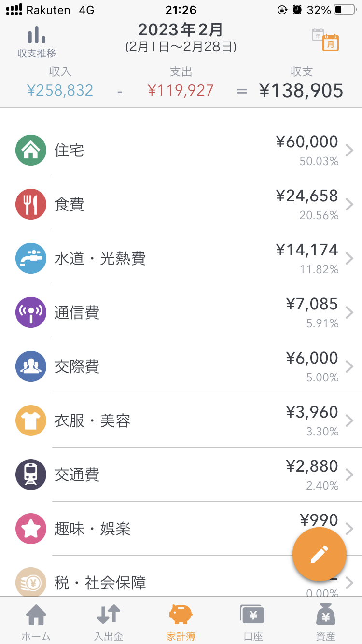Viewport: 362px width, 644px height.
Task: Tap the blue 水道・光熱費 faucet icon
Action: 31,258
